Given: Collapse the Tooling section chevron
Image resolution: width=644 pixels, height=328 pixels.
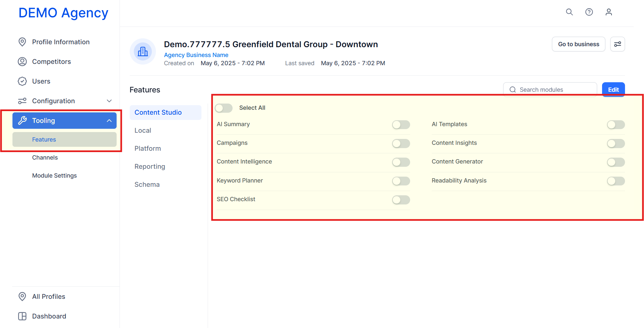Looking at the screenshot, I should pos(109,121).
